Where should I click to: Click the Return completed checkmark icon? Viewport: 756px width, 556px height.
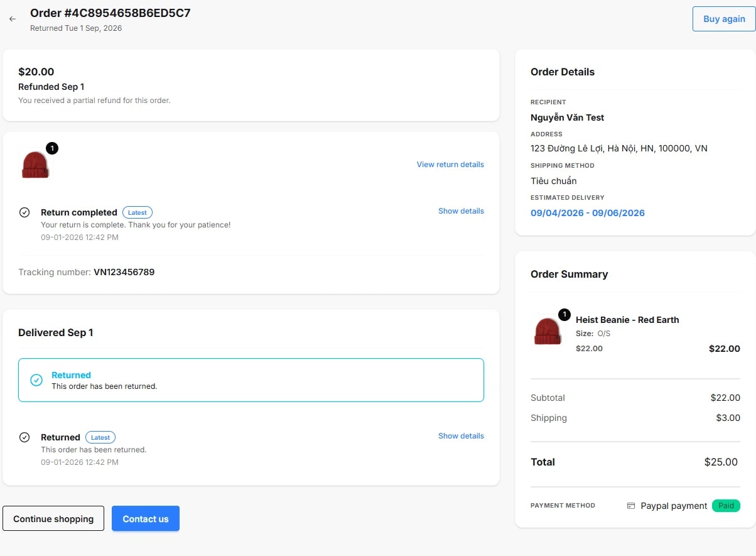pos(24,212)
